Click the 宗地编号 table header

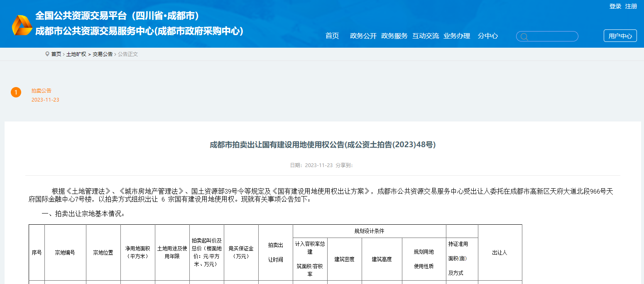65,252
